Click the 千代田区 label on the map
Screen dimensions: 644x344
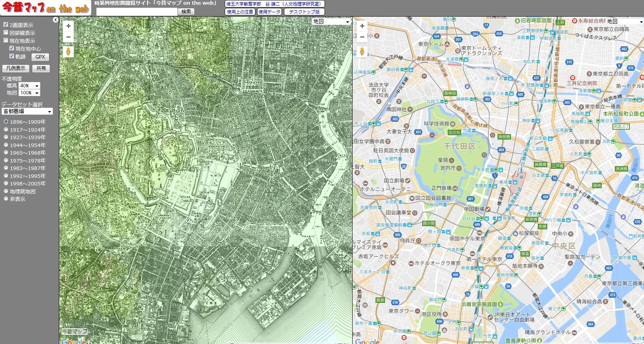tap(460, 146)
